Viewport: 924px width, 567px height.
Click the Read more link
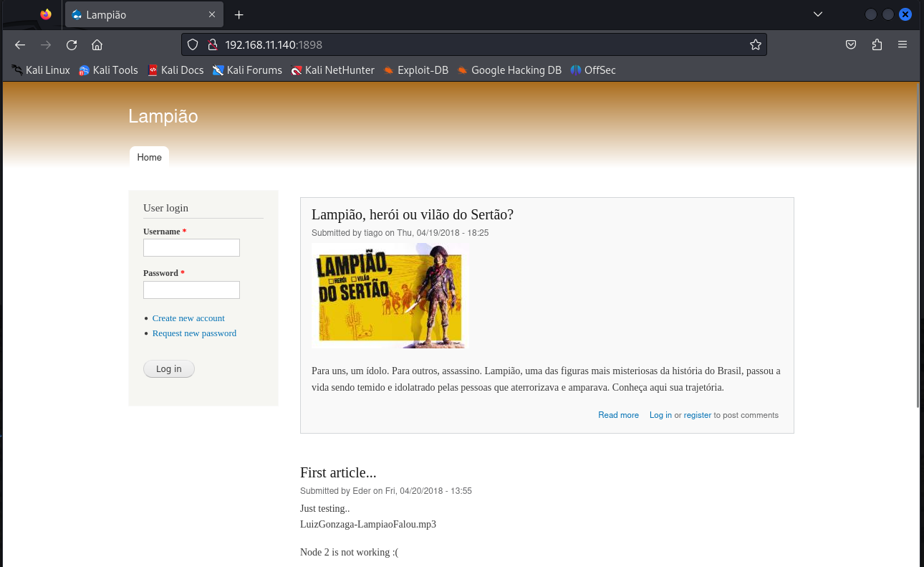click(x=618, y=415)
